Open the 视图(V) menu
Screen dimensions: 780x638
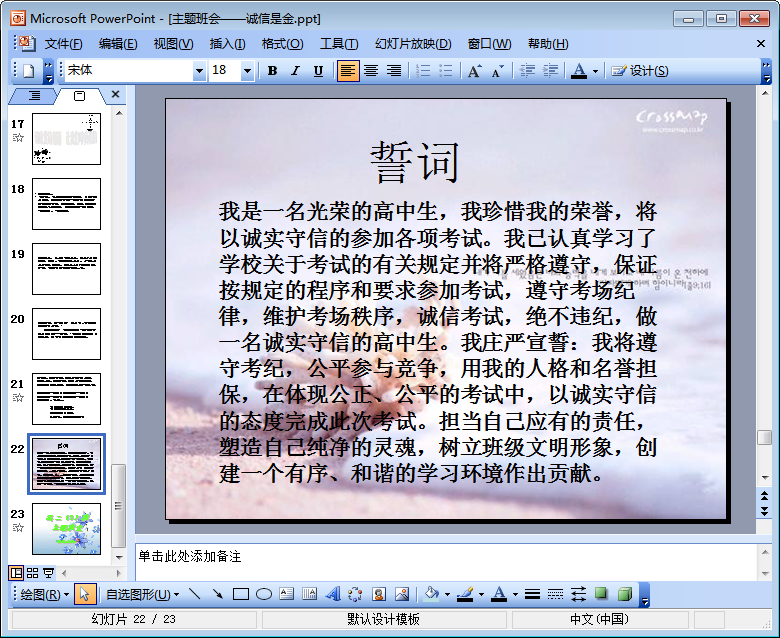click(173, 44)
